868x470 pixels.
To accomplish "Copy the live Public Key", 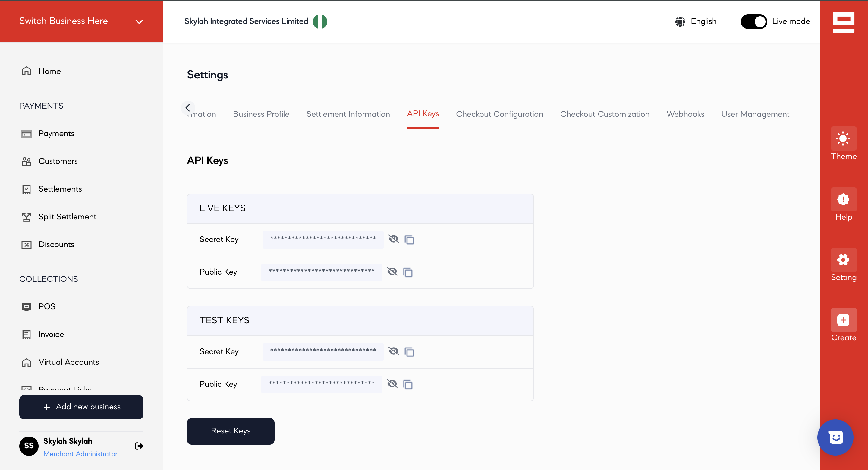I will tap(408, 272).
